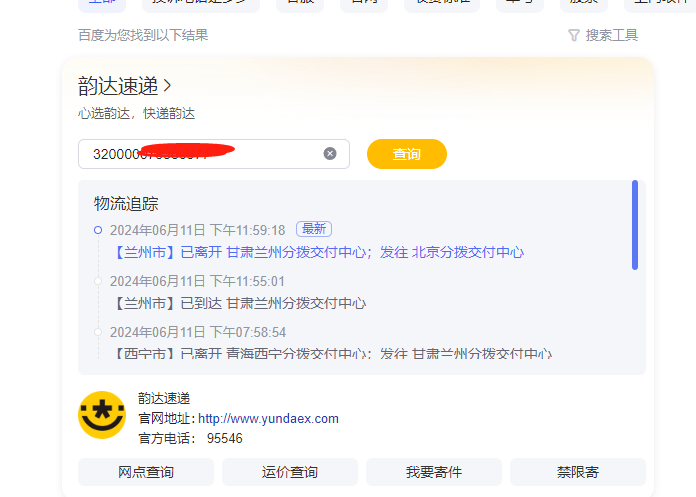Click official phone number 95546
This screenshot has height=497, width=696.
[225, 438]
